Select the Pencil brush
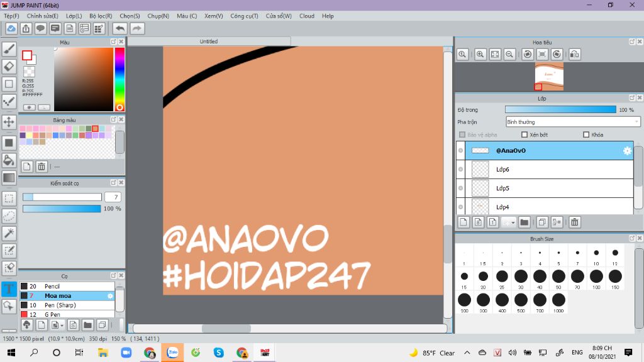This screenshot has height=362, width=644. (x=67, y=286)
